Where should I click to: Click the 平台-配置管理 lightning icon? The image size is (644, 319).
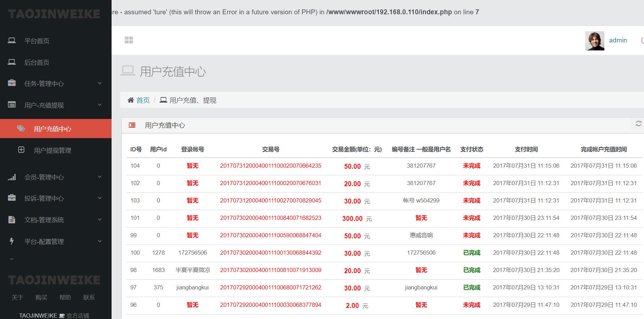pos(11,241)
